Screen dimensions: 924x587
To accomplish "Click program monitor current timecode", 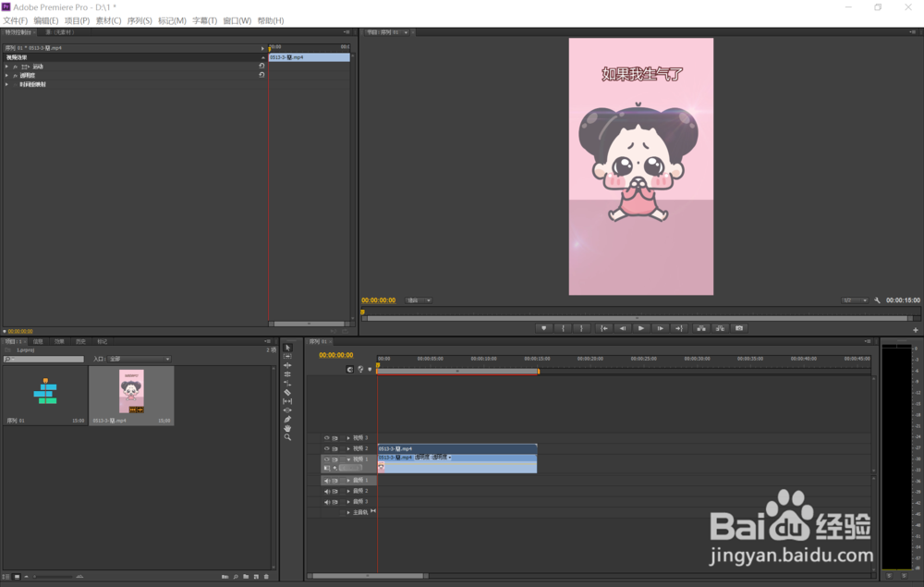I will (378, 300).
